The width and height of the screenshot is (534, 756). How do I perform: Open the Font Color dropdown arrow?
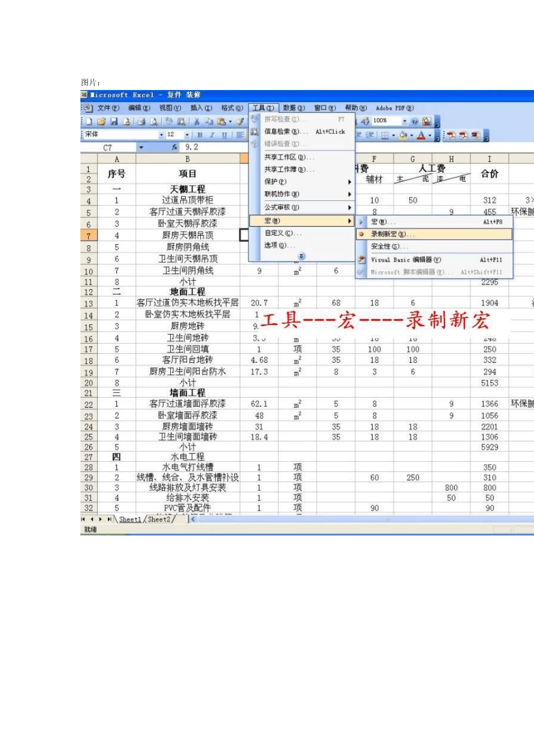(x=430, y=136)
